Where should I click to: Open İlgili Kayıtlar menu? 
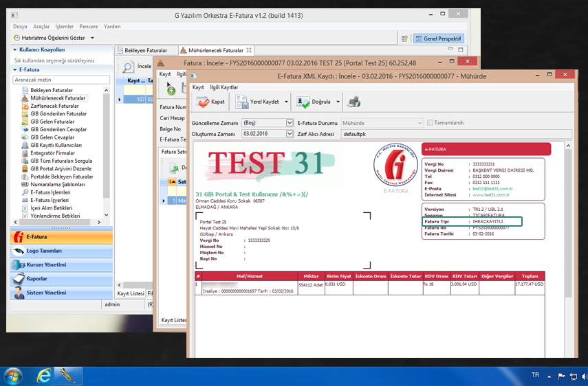pos(224,87)
